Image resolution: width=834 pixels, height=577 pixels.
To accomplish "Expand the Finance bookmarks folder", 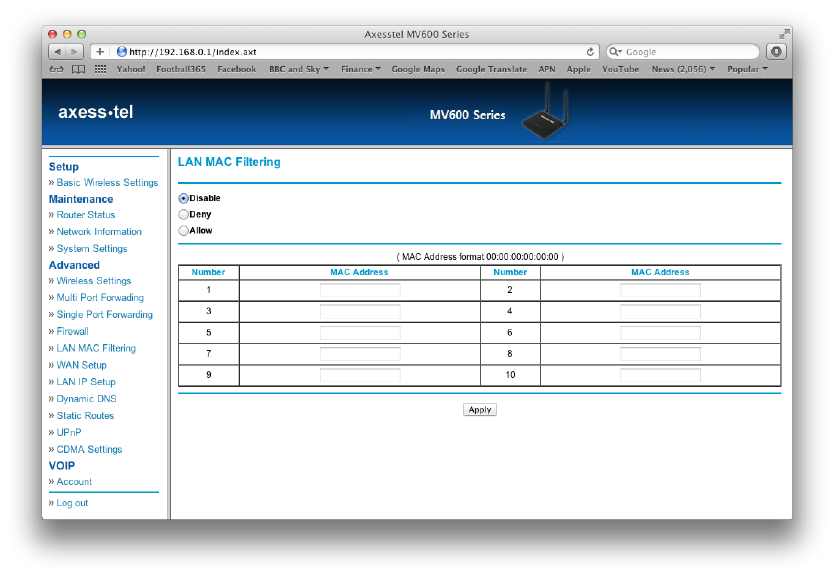I will click(x=361, y=69).
